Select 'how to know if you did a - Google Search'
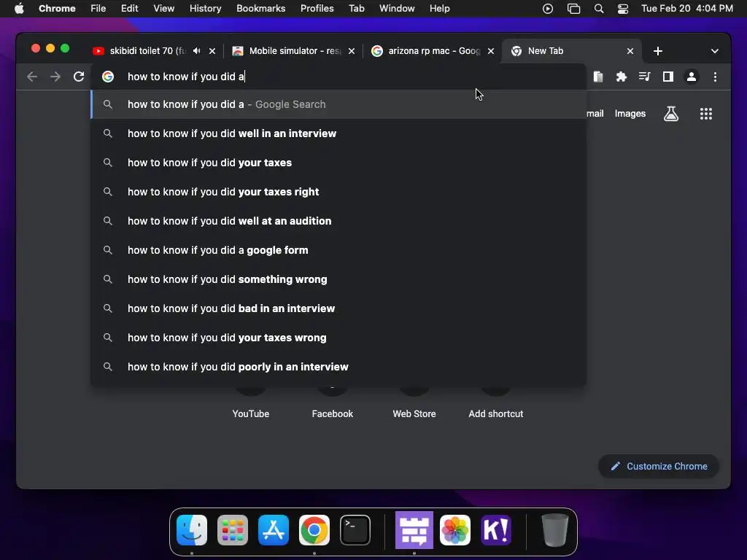The height and width of the screenshot is (560, 747). [x=338, y=104]
